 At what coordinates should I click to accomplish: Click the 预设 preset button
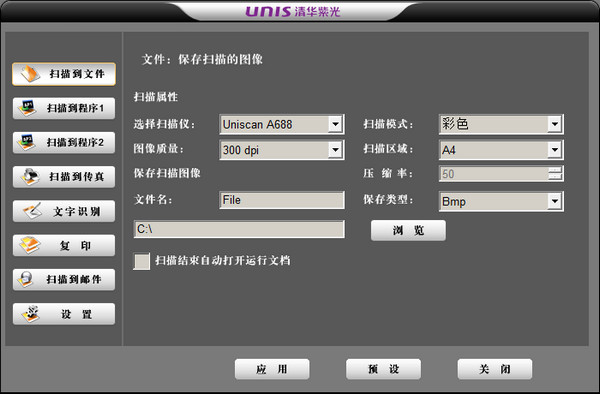click(383, 369)
